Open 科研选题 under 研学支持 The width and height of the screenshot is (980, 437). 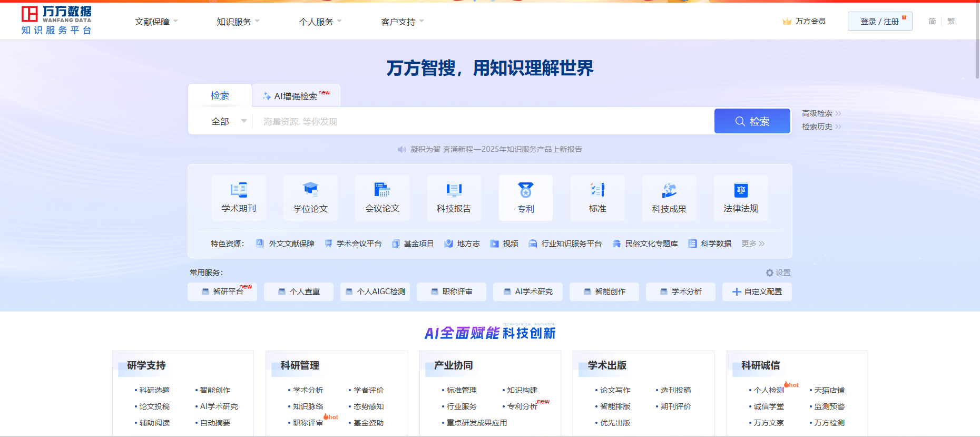coord(154,390)
